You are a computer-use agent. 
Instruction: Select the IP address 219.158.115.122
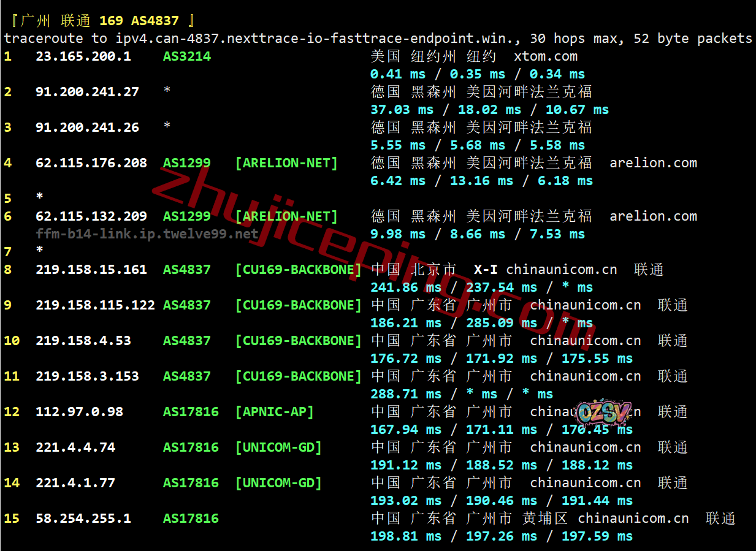pos(95,305)
